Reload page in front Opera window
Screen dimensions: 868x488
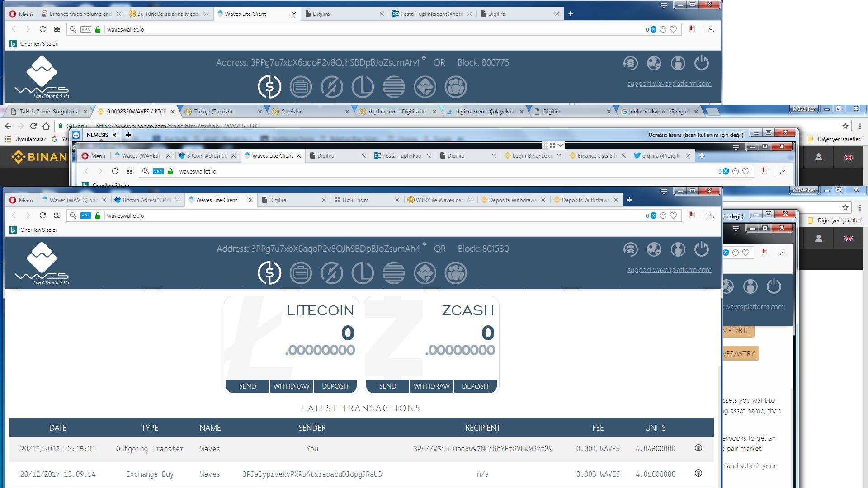[42, 216]
